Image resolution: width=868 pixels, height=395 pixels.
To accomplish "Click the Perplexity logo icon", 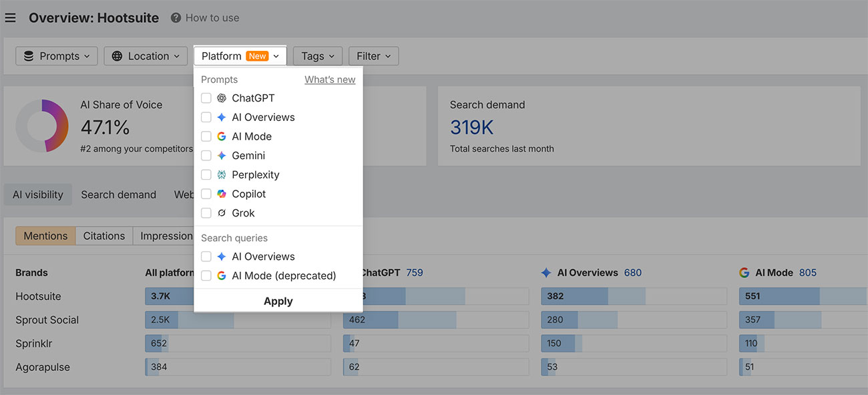I will pyautogui.click(x=222, y=175).
